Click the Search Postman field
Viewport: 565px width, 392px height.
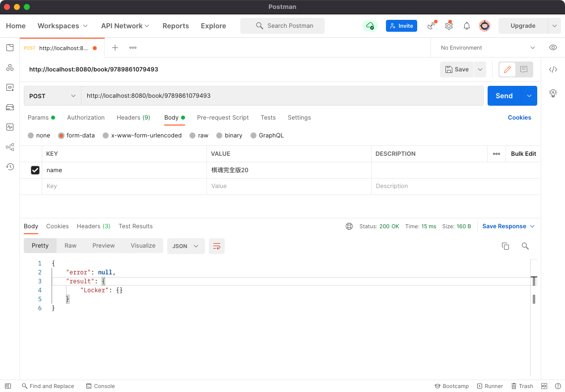coord(283,26)
